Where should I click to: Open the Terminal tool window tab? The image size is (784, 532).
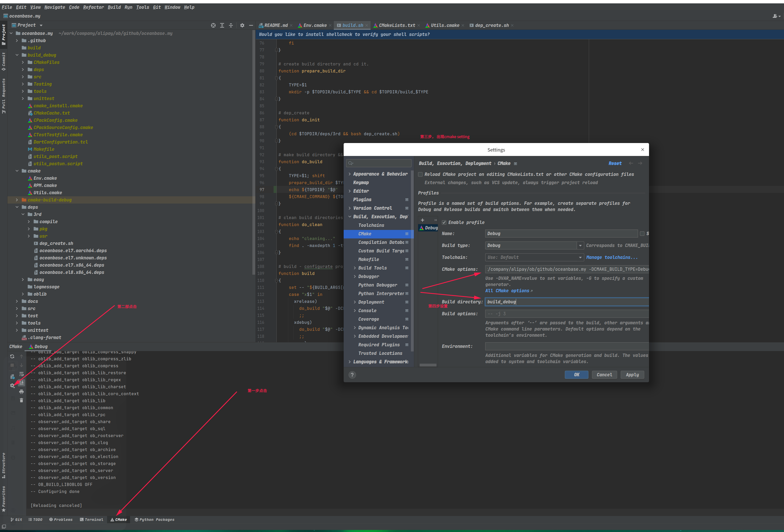(92, 520)
